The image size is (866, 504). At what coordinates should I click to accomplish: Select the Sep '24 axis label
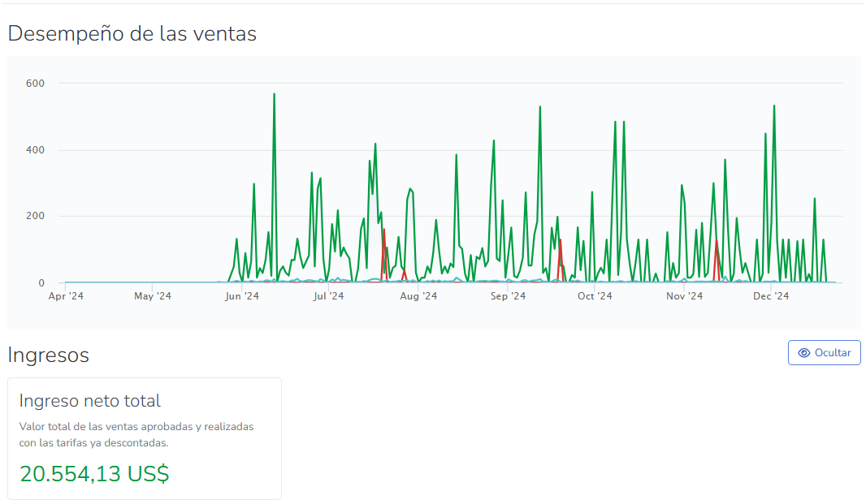coord(509,296)
